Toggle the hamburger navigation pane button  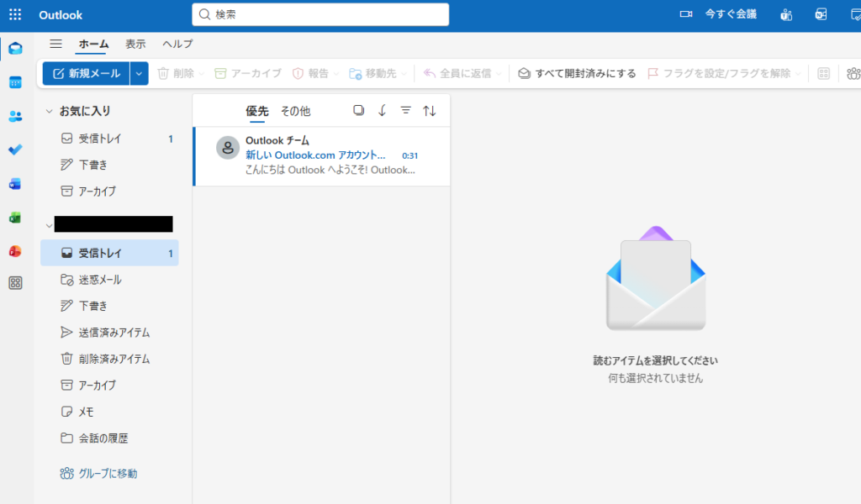coord(55,44)
